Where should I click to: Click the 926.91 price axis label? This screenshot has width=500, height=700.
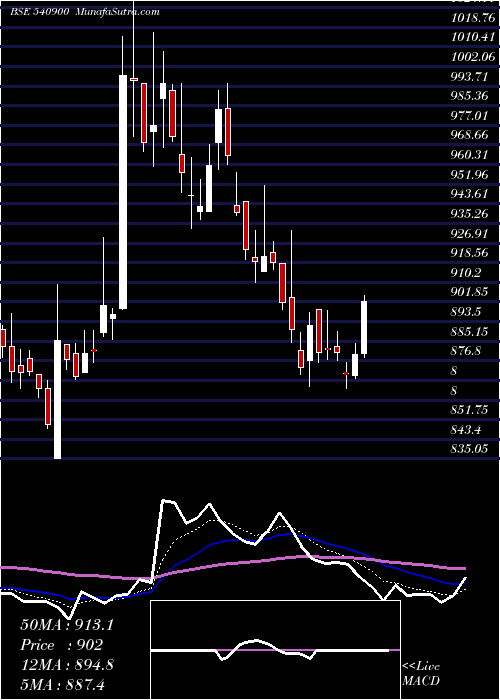tap(469, 233)
